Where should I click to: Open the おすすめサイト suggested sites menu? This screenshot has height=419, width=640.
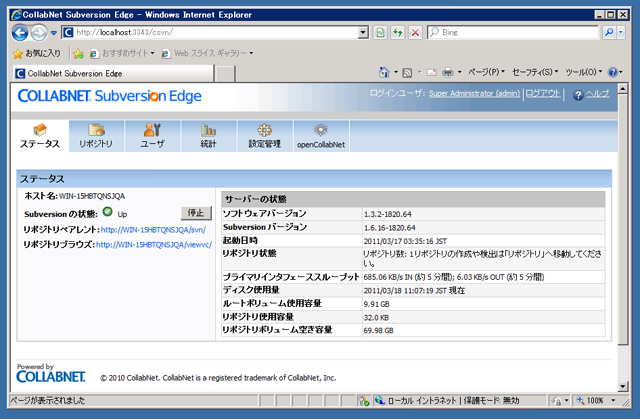(x=122, y=53)
